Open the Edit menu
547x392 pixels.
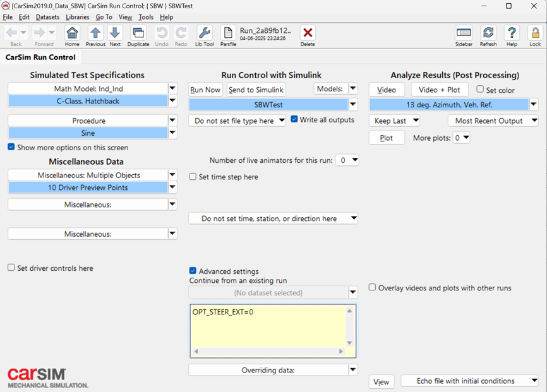[x=24, y=17]
